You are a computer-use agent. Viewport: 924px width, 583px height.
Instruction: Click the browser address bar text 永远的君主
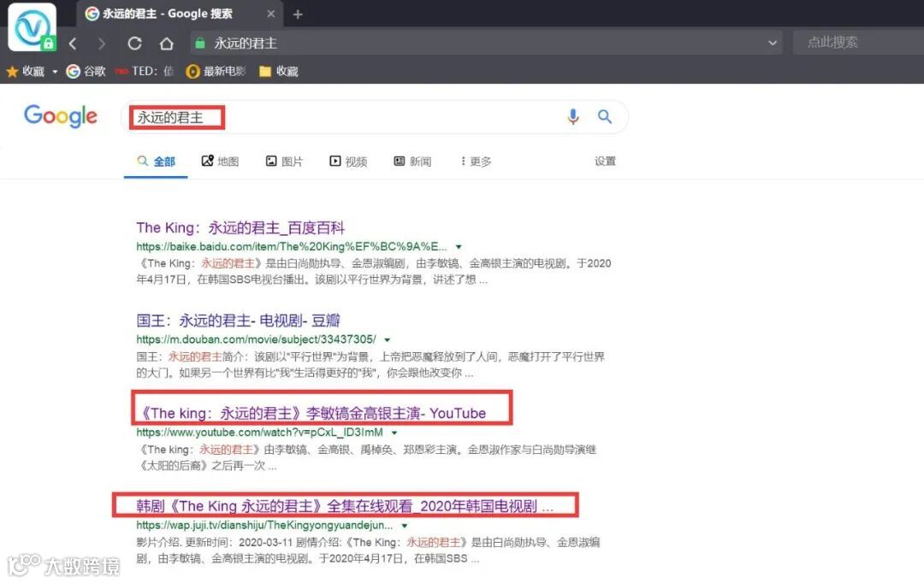click(246, 43)
